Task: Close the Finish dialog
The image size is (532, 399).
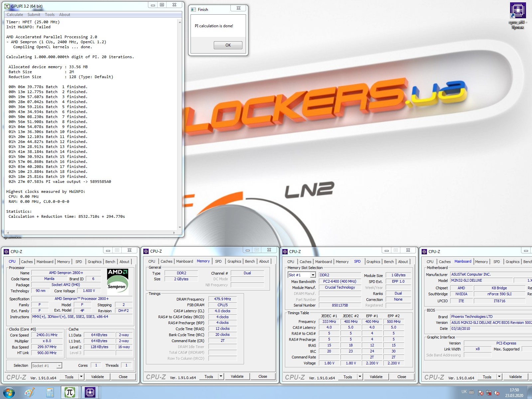Action: 238,8
